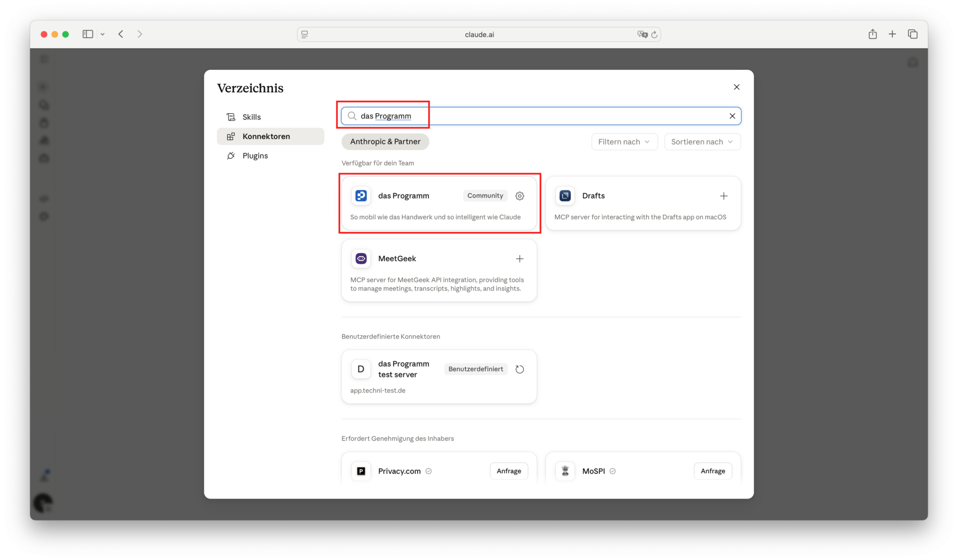Click the claude.ai address bar
The width and height of the screenshot is (958, 560).
pos(479,34)
